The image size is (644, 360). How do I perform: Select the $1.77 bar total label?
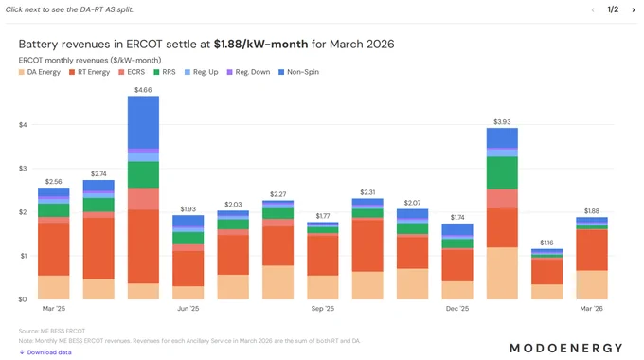[x=323, y=216]
